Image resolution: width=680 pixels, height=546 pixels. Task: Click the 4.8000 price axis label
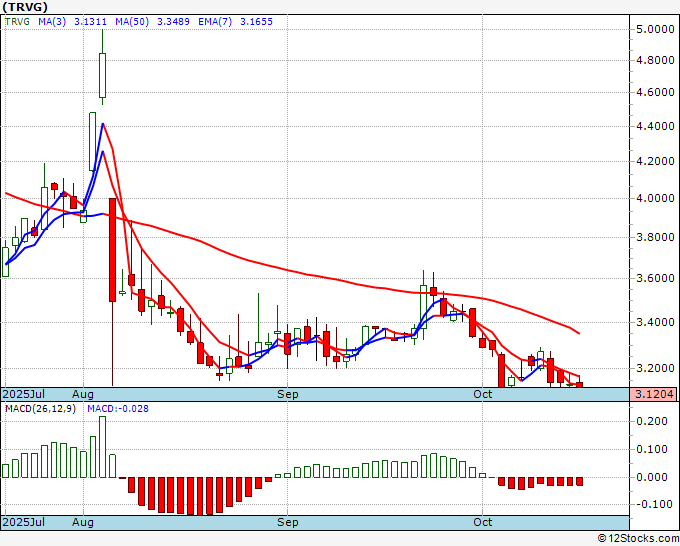(x=655, y=60)
